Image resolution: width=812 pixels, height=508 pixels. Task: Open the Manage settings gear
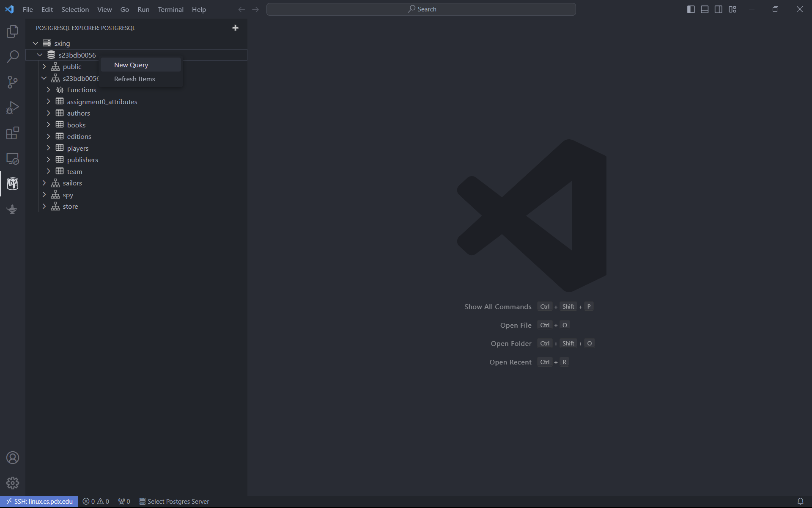pos(13,483)
